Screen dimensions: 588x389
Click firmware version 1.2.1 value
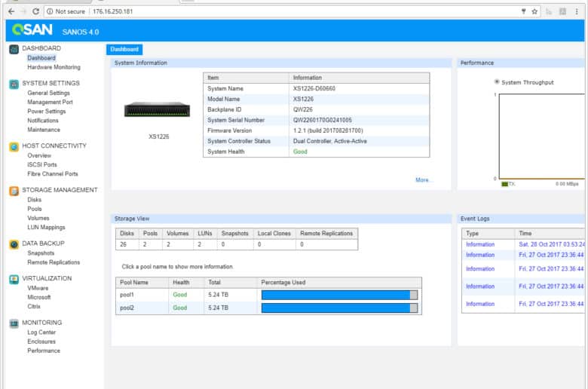pos(328,130)
